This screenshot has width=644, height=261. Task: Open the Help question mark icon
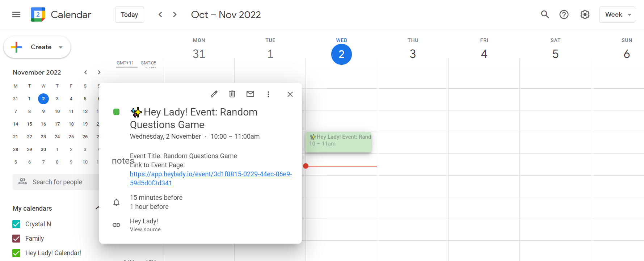point(564,14)
